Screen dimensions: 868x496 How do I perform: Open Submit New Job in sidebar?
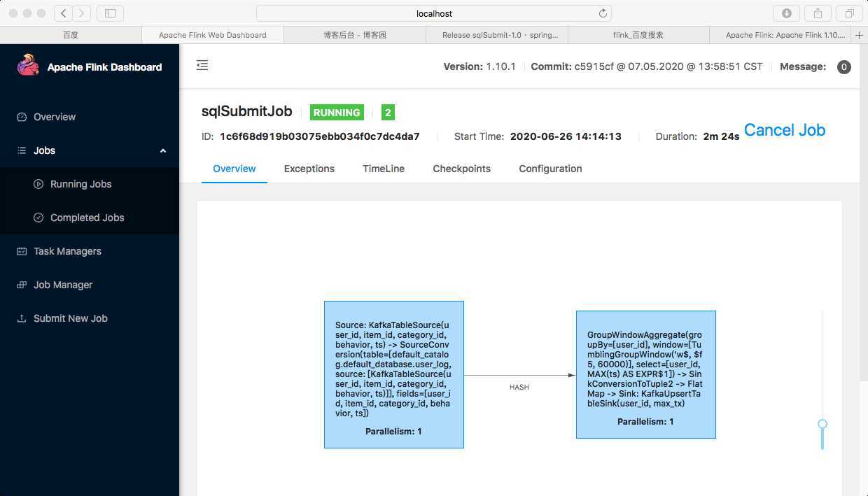[x=71, y=318]
